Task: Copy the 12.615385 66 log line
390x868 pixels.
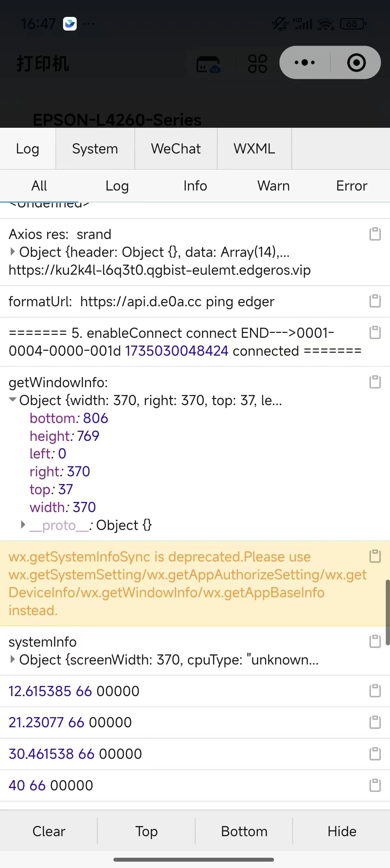Action: [375, 691]
